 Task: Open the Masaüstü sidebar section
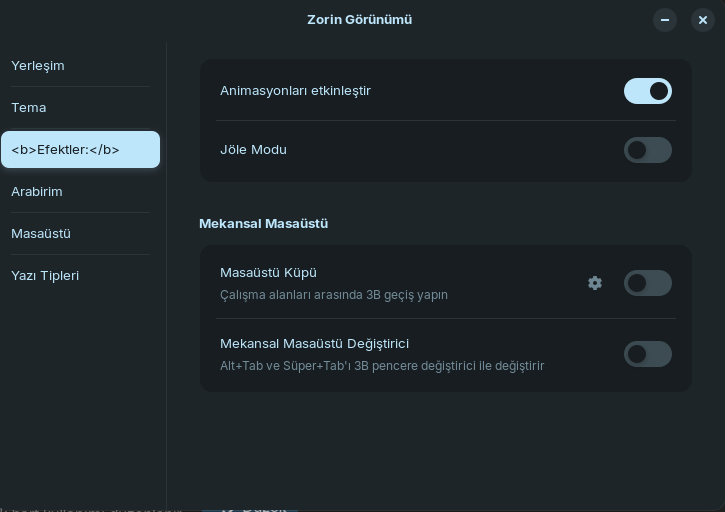41,234
